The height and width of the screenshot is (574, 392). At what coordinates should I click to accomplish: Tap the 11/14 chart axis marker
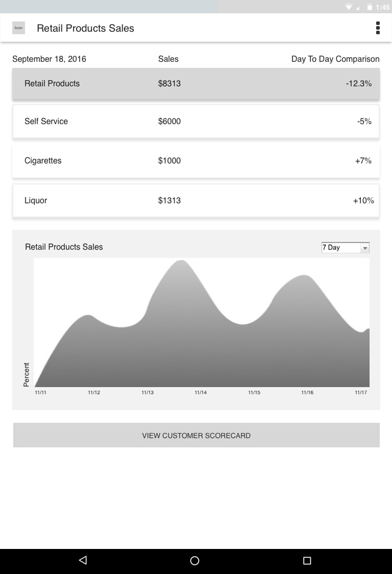click(200, 393)
